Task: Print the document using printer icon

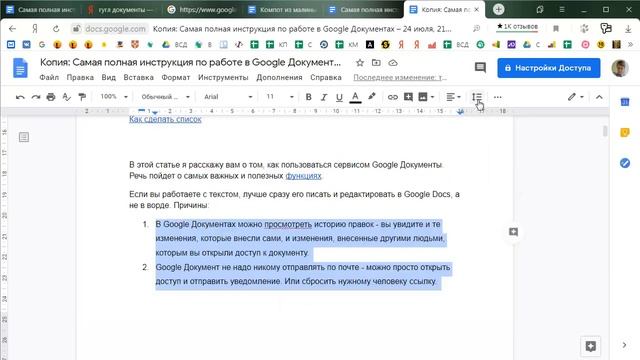Action: pos(51,97)
